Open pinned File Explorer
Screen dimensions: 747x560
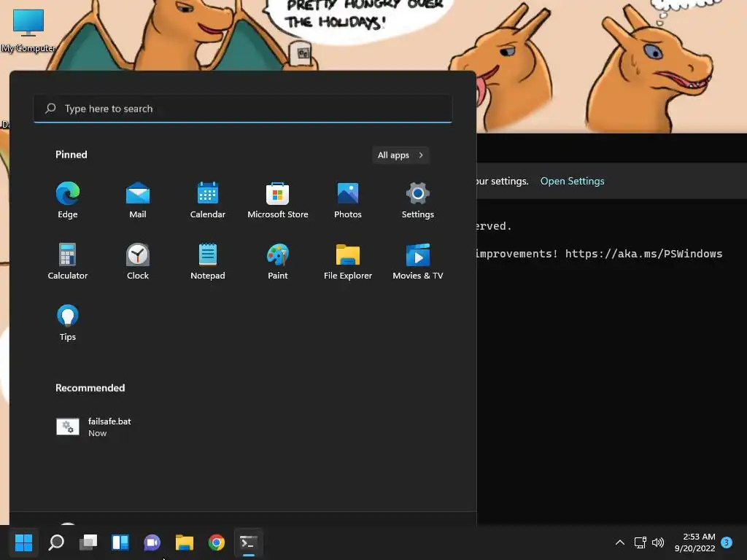pos(348,261)
